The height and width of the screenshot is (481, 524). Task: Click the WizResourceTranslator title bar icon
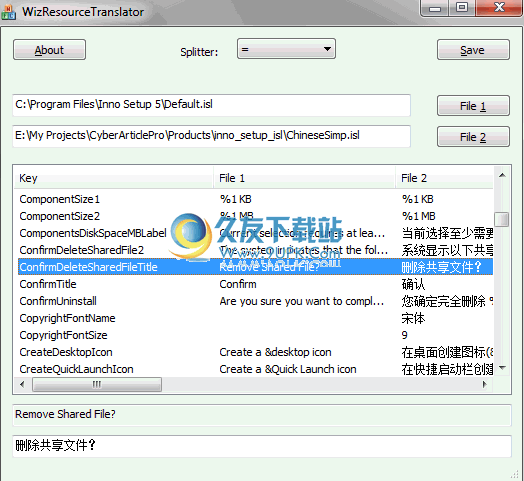pyautogui.click(x=9, y=12)
